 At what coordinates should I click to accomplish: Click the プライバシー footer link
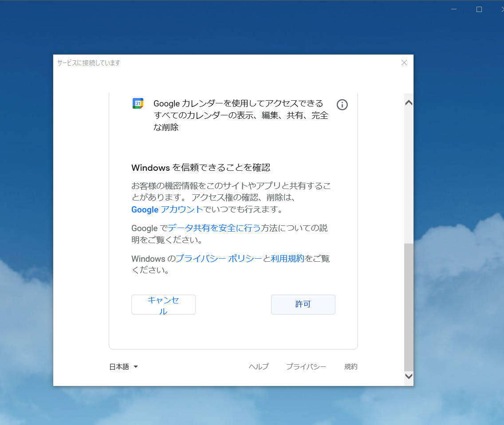pyautogui.click(x=306, y=367)
